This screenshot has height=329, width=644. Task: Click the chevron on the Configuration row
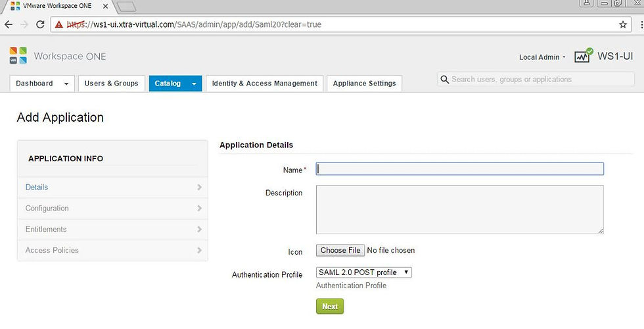[199, 209]
